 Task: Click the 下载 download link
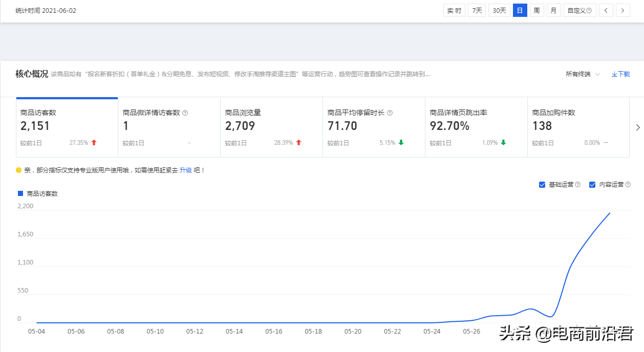click(620, 74)
